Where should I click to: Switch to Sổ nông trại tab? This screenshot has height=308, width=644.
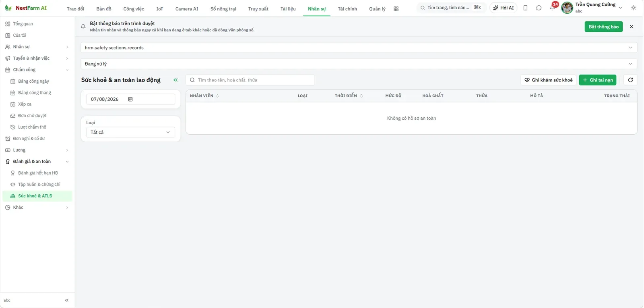223,9
